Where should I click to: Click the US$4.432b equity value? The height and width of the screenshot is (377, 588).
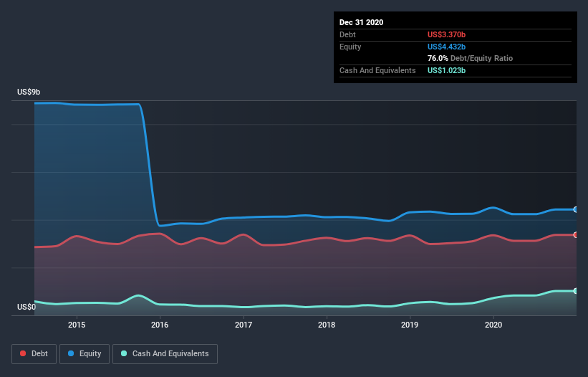(446, 47)
